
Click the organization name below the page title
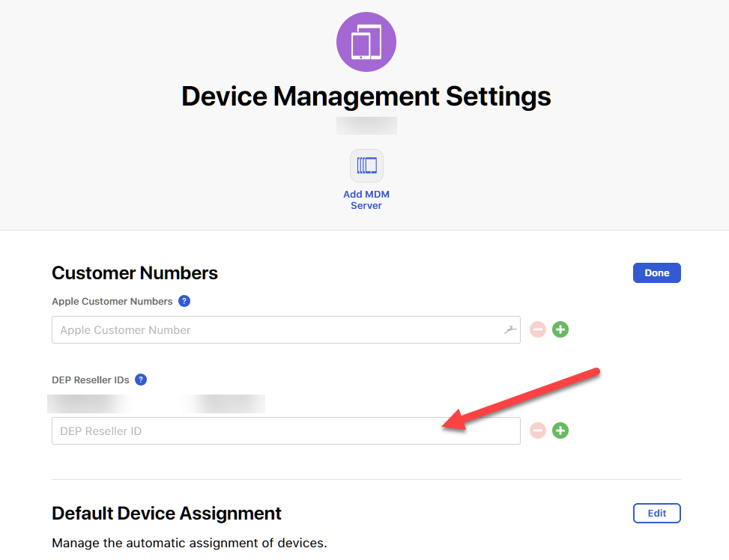366,125
